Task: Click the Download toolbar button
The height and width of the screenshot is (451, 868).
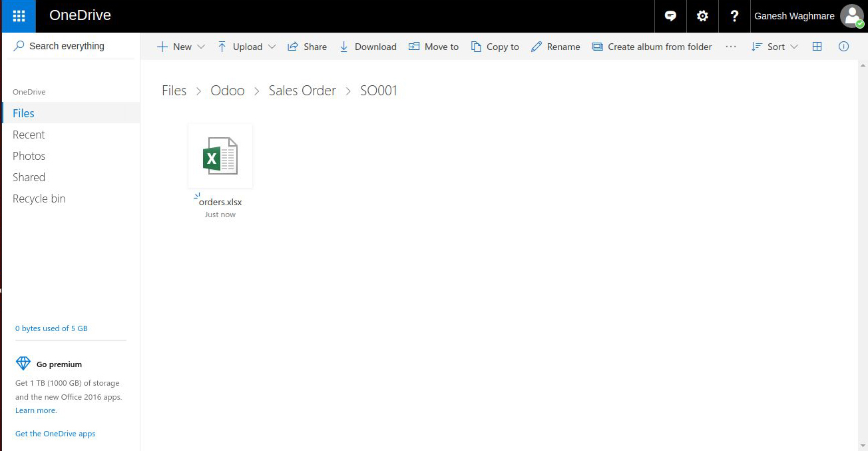Action: pos(367,47)
